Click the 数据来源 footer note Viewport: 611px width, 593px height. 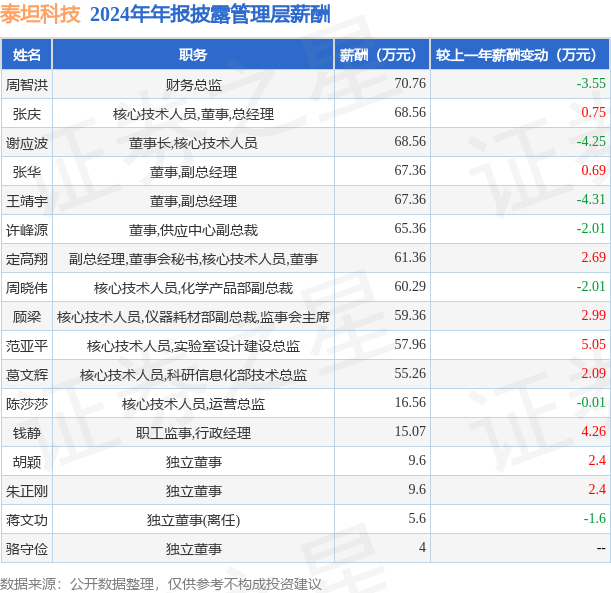(161, 584)
